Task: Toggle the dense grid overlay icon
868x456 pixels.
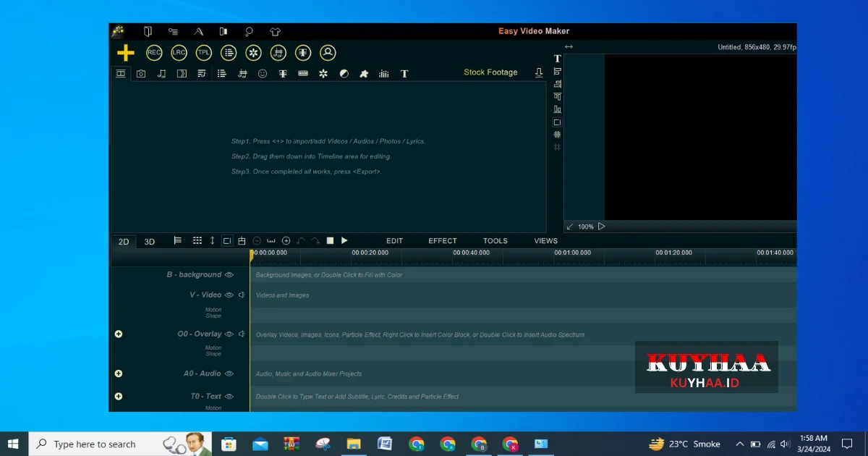Action: (x=557, y=135)
